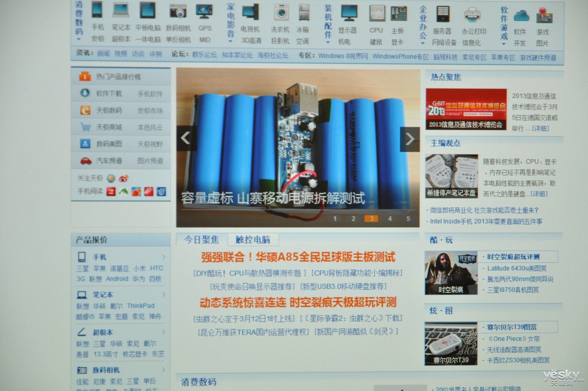Open the 冰箱 refrigerator category icon

click(x=304, y=13)
